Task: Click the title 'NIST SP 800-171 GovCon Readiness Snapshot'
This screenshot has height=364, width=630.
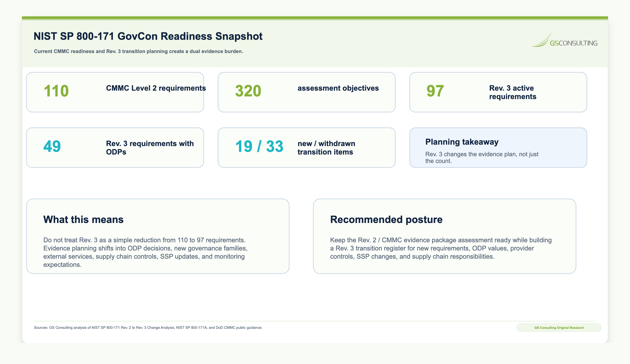Action: point(148,36)
